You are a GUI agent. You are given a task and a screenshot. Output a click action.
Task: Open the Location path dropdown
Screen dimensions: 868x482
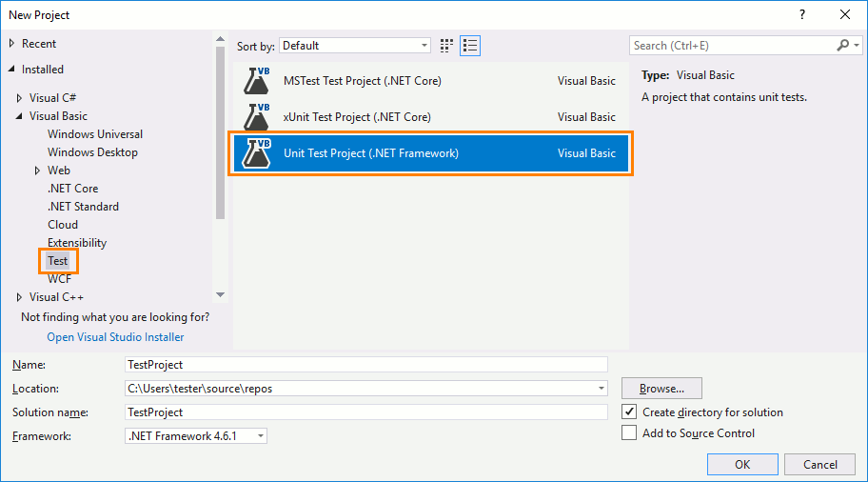point(602,389)
